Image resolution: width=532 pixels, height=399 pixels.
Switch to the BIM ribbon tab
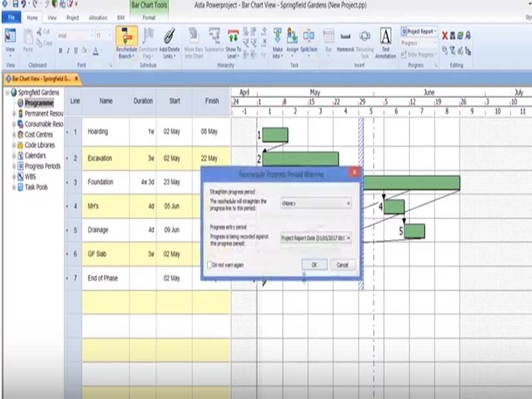120,18
